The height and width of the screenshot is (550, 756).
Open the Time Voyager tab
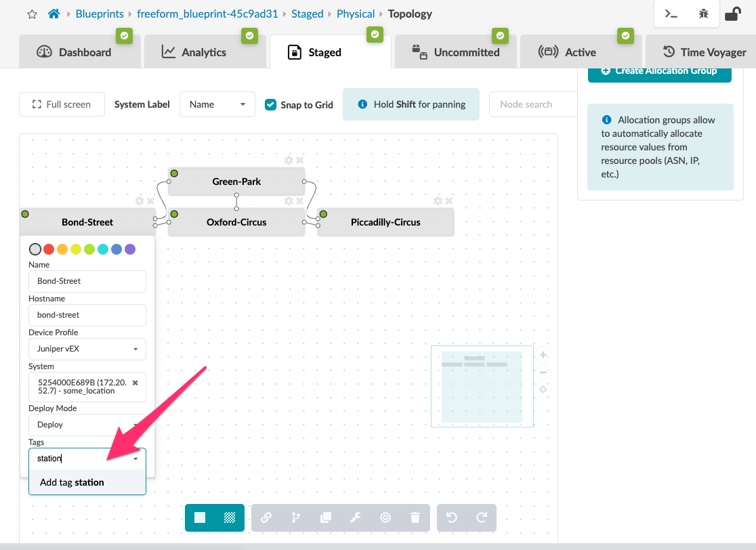click(703, 52)
